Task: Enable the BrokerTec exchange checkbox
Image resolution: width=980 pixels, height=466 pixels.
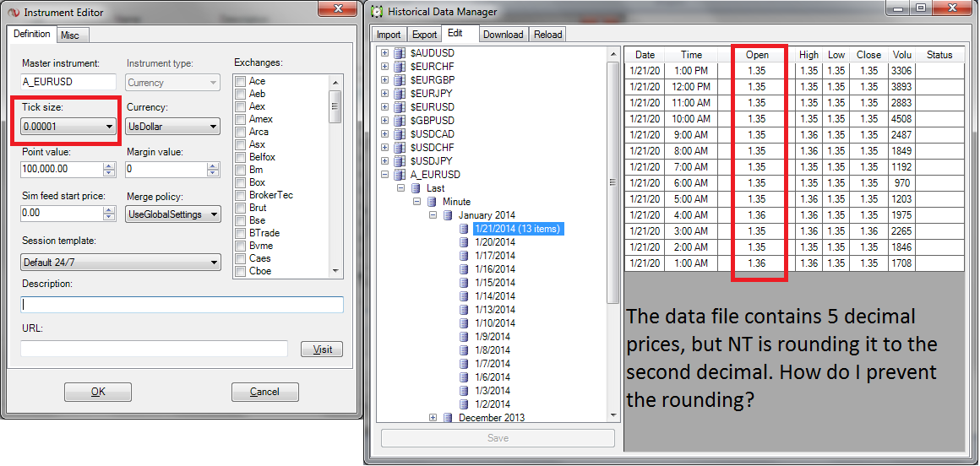Action: (x=240, y=195)
